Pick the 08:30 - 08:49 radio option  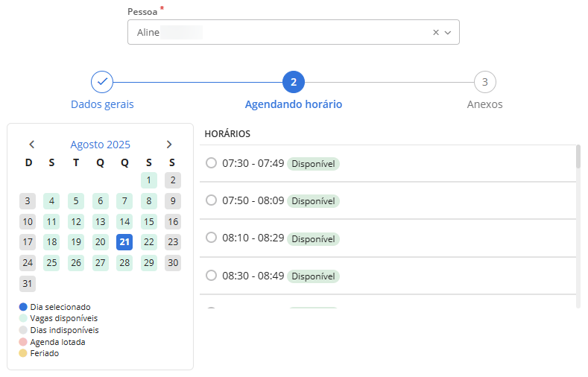coord(211,276)
